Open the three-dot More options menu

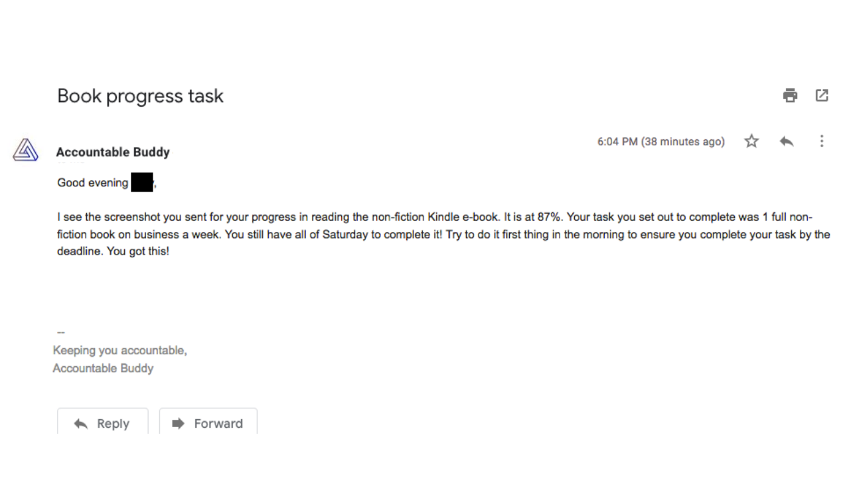click(x=822, y=141)
